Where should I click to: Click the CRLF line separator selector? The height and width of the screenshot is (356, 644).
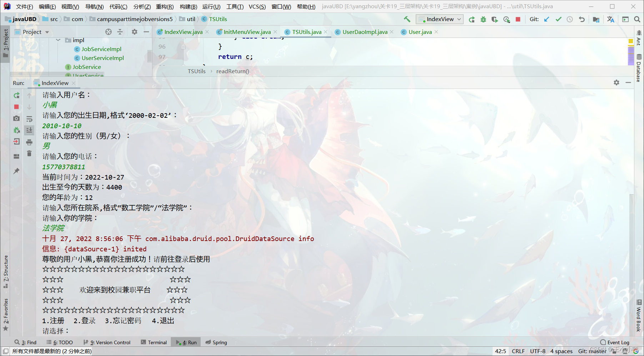[518, 351]
